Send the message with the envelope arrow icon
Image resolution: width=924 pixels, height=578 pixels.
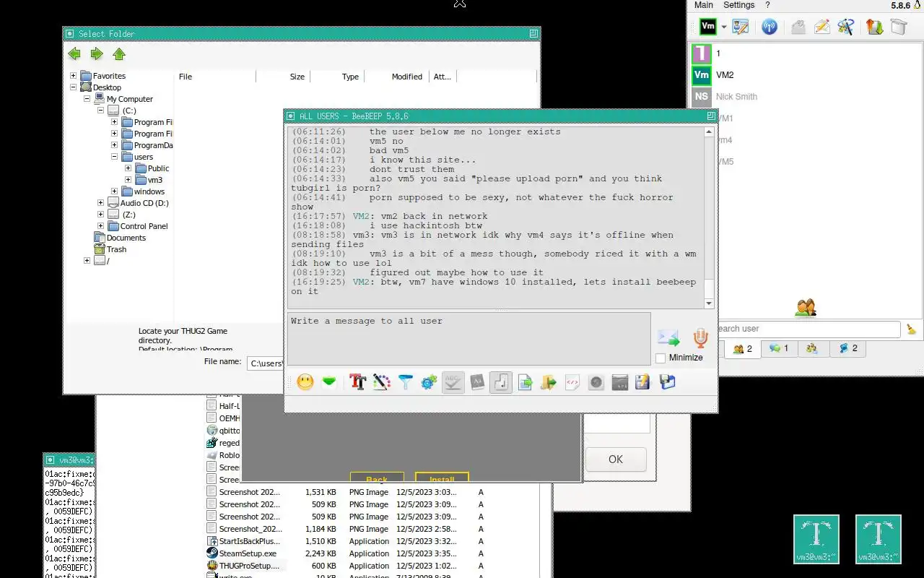[x=668, y=337]
